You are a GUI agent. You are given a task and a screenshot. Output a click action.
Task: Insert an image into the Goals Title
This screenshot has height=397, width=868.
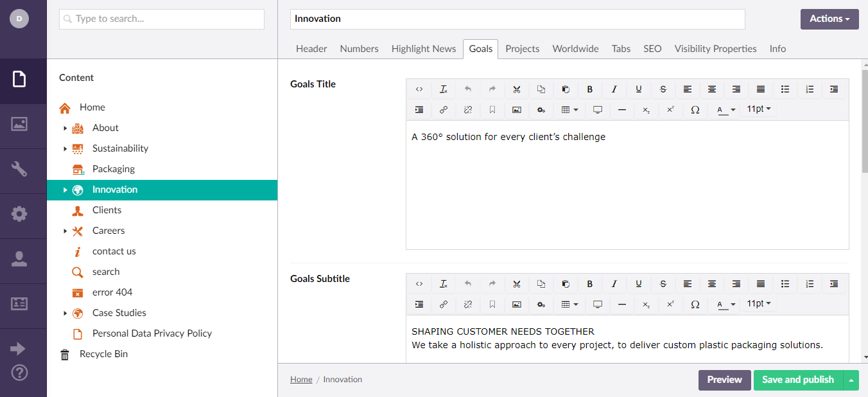point(517,109)
